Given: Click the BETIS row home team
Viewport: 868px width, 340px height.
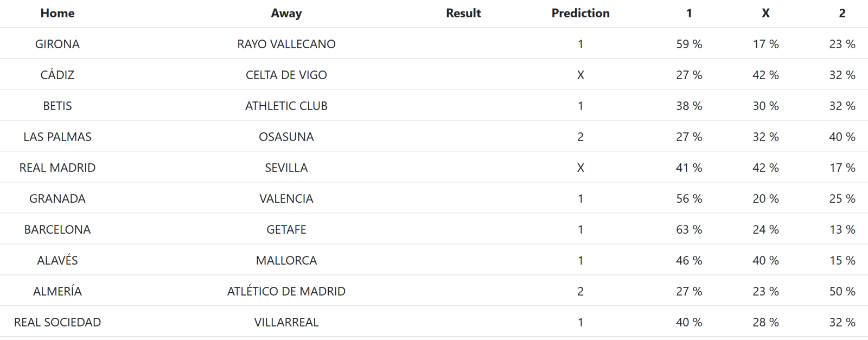Looking at the screenshot, I should click(58, 106).
